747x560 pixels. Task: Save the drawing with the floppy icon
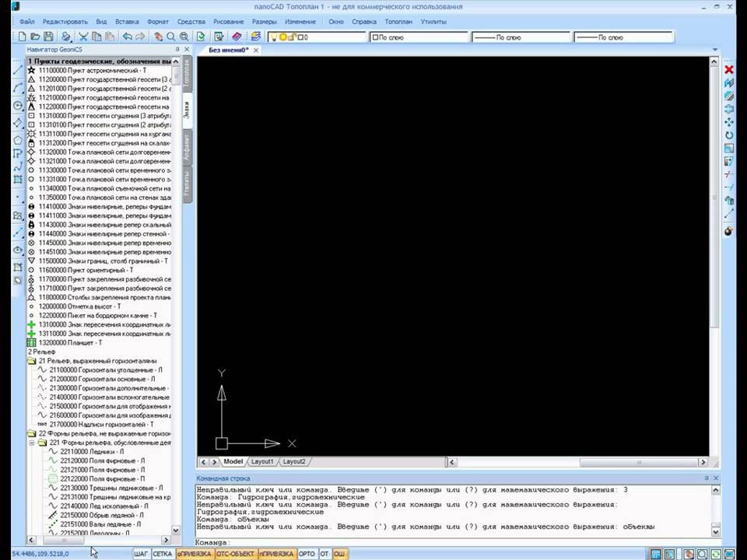pos(48,37)
